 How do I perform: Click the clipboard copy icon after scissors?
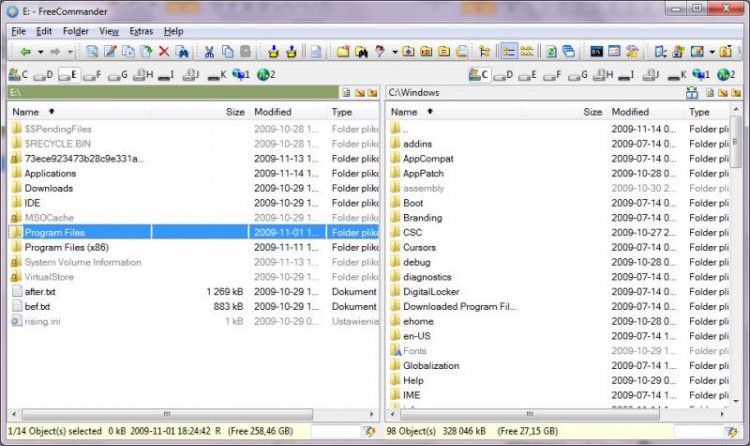tap(227, 51)
